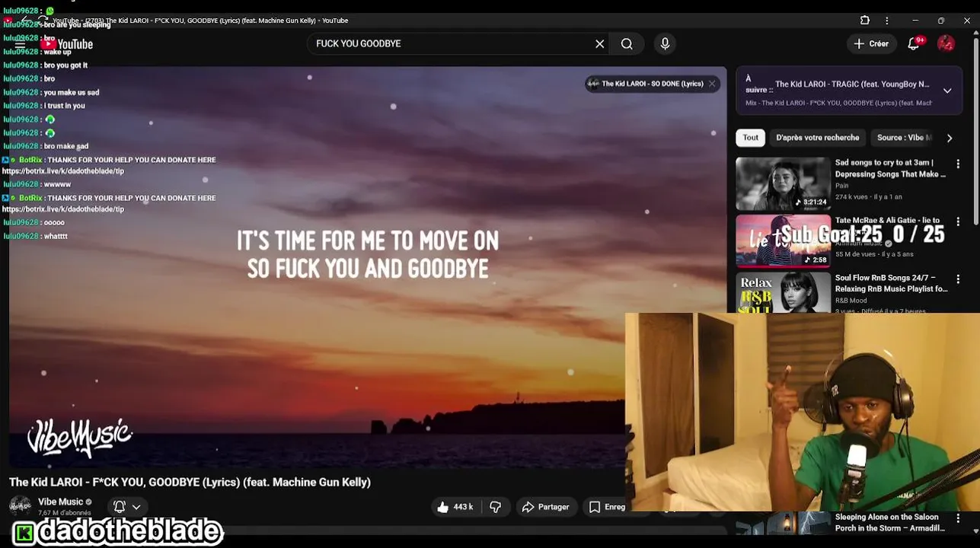Open options for the Tate McRae video

pyautogui.click(x=958, y=221)
